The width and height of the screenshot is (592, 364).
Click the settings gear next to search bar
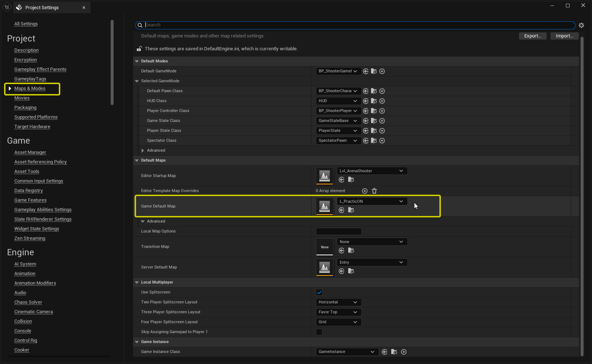581,25
